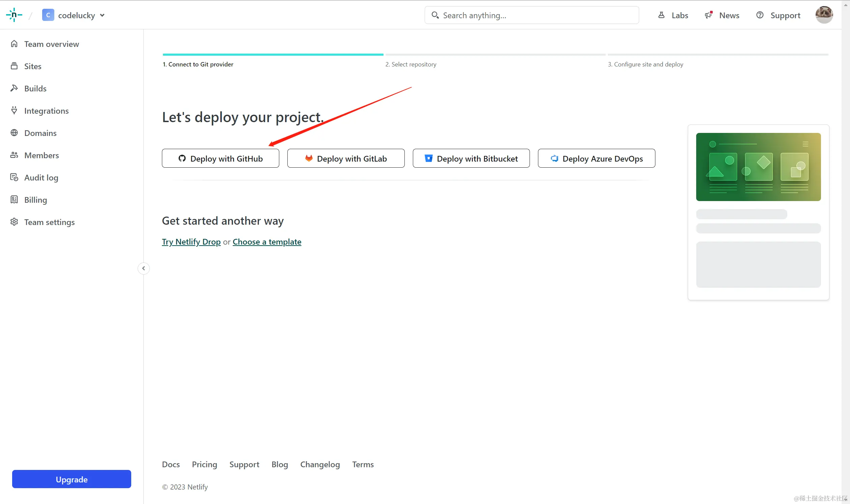Click the Azure DevOps logo icon
The height and width of the screenshot is (504, 850).
(555, 158)
